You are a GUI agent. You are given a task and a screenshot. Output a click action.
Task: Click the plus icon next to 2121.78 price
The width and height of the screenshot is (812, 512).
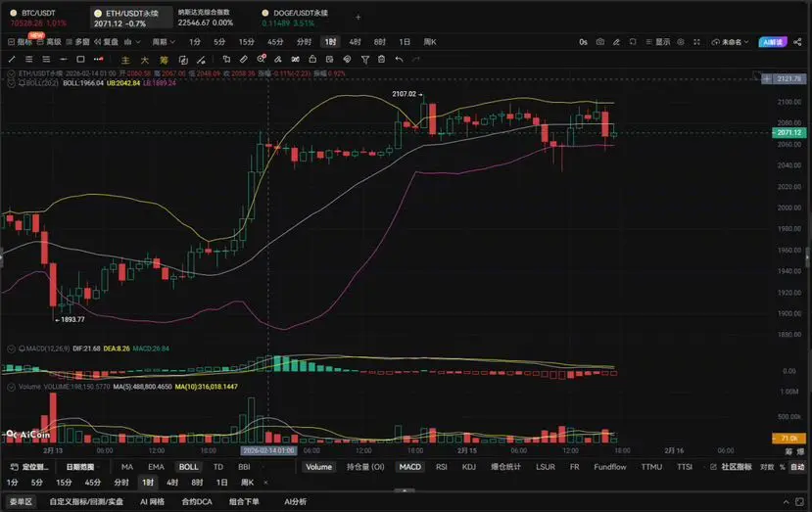[x=766, y=78]
